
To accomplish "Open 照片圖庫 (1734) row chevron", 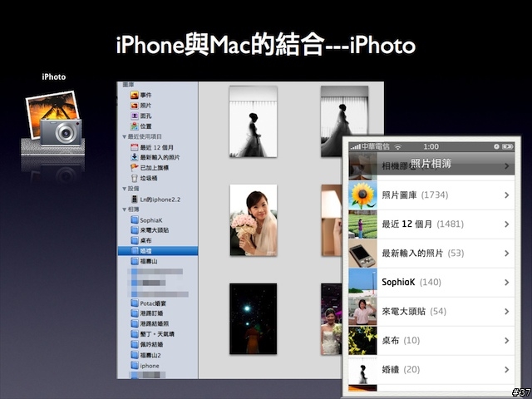I will coord(506,195).
